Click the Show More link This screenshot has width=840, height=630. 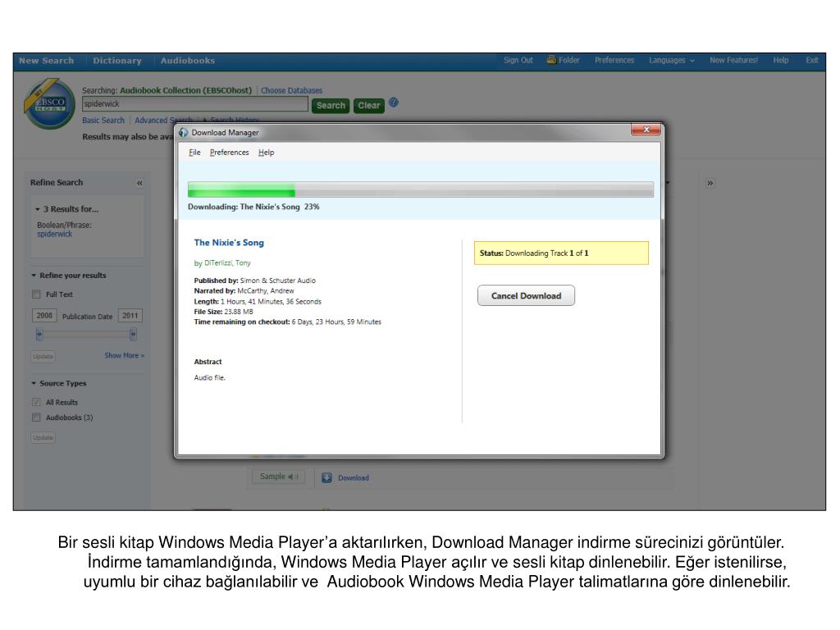click(x=125, y=355)
